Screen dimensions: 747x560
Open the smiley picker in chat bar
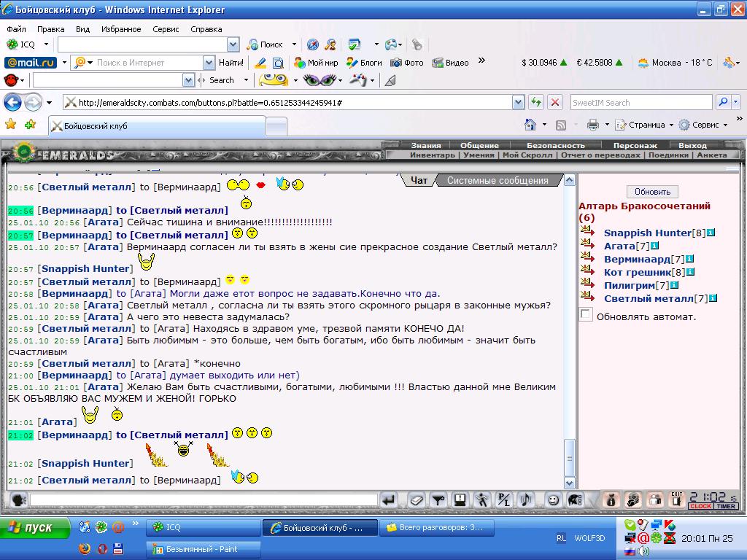click(x=553, y=500)
